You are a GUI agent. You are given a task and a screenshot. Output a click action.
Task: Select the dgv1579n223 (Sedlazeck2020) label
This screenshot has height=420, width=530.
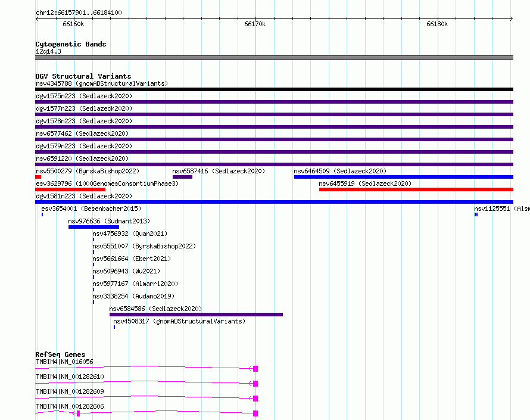point(84,146)
